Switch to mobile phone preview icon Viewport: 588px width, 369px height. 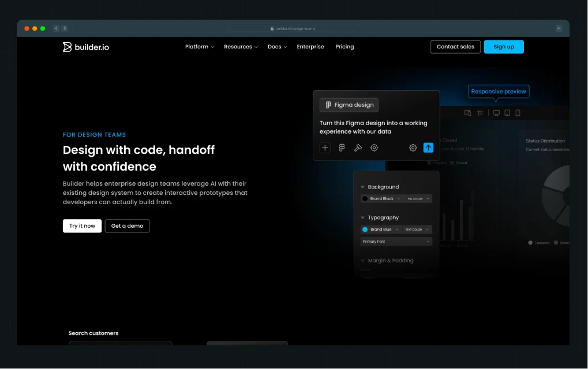[518, 113]
